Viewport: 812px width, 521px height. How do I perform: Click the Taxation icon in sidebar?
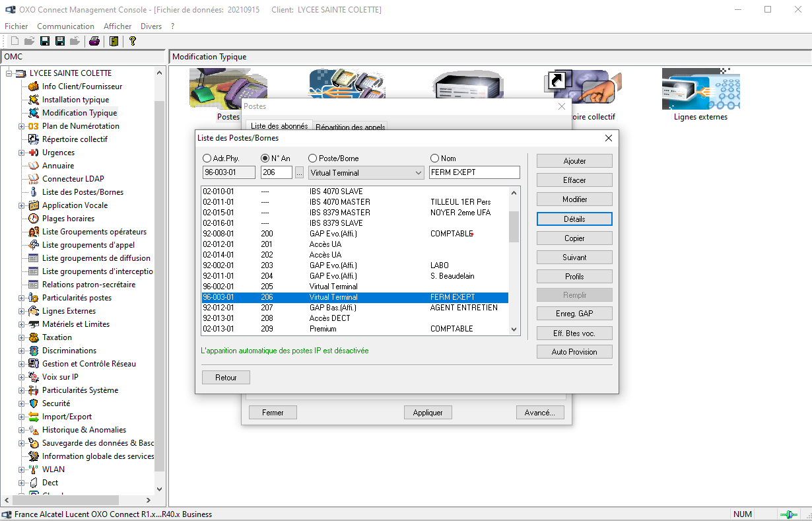point(33,337)
